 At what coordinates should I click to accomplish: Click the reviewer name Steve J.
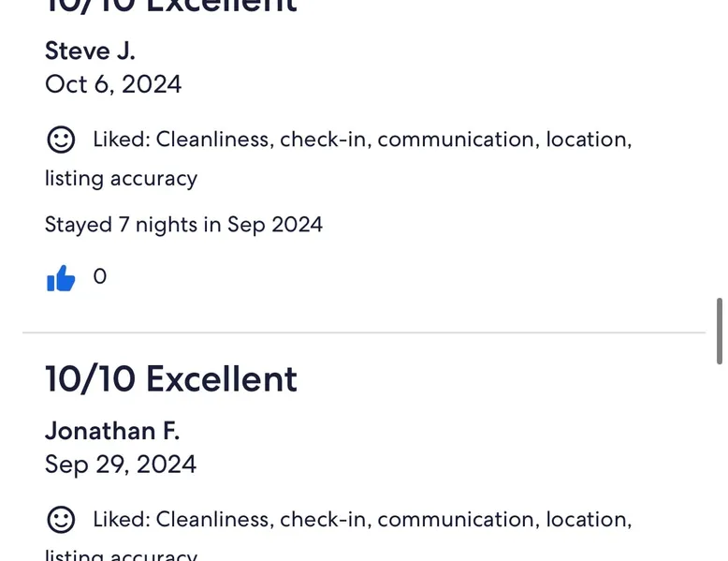pyautogui.click(x=90, y=51)
